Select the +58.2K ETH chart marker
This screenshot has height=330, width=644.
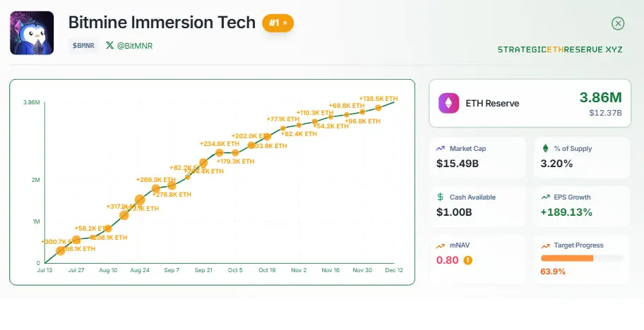tap(108, 228)
